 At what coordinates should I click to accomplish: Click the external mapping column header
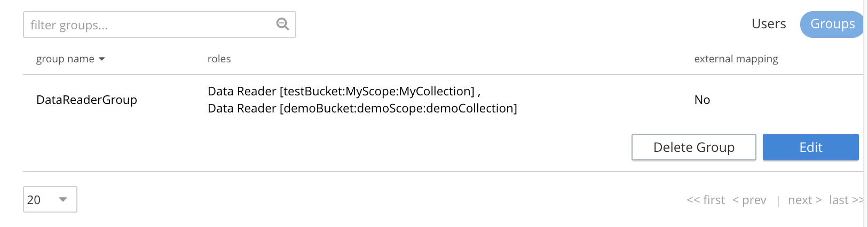[736, 59]
